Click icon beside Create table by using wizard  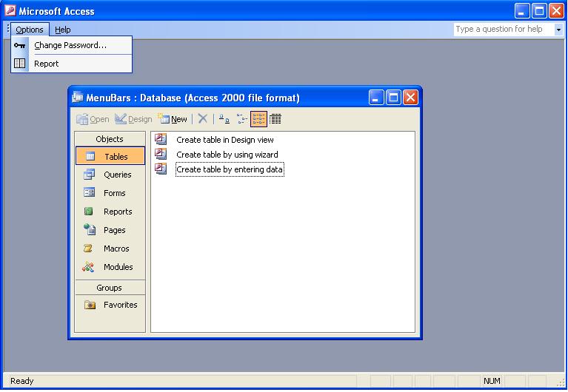point(161,154)
